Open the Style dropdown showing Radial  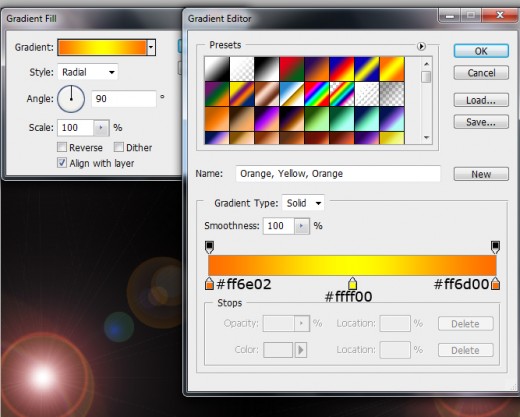click(88, 72)
